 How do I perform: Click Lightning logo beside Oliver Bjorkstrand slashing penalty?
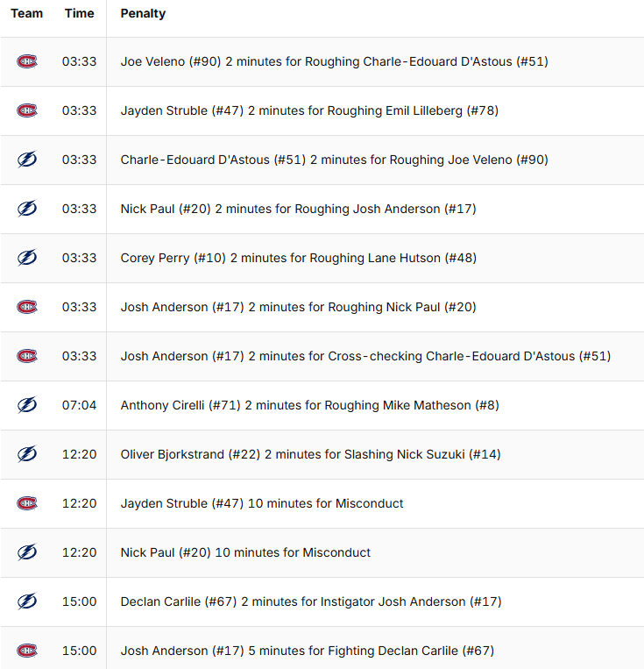click(x=27, y=454)
